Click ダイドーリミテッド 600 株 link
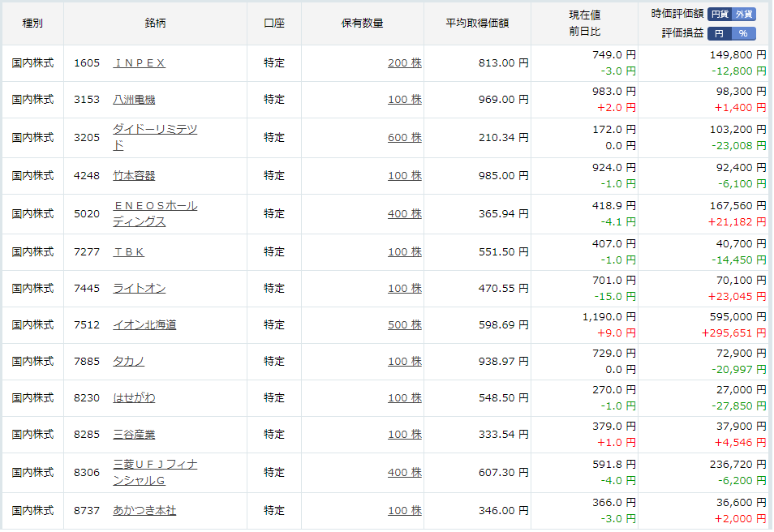The image size is (774, 532). pyautogui.click(x=405, y=138)
